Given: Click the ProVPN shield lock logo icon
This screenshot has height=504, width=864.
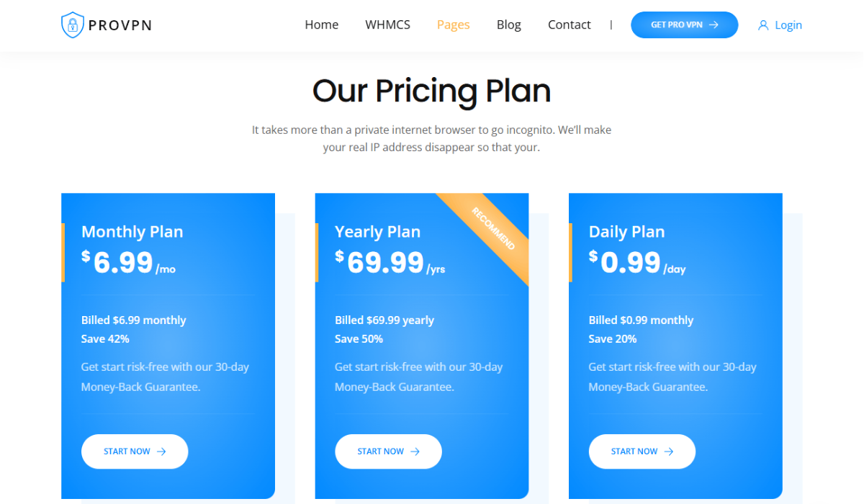Looking at the screenshot, I should pos(73,25).
